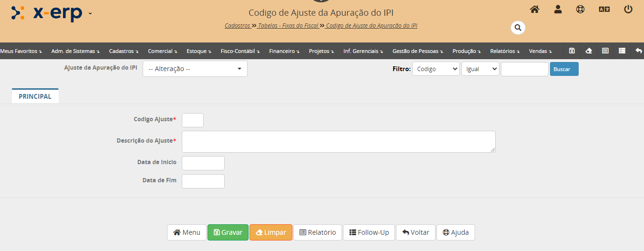644x251 pixels.
Task: Select the PRINCIPAL tab
Action: (35, 96)
